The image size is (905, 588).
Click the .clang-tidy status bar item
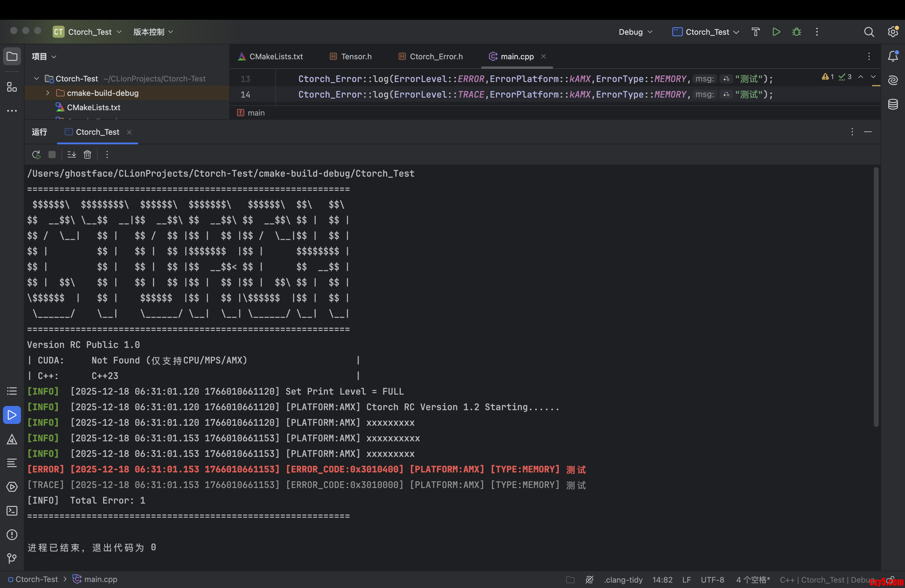coord(623,580)
